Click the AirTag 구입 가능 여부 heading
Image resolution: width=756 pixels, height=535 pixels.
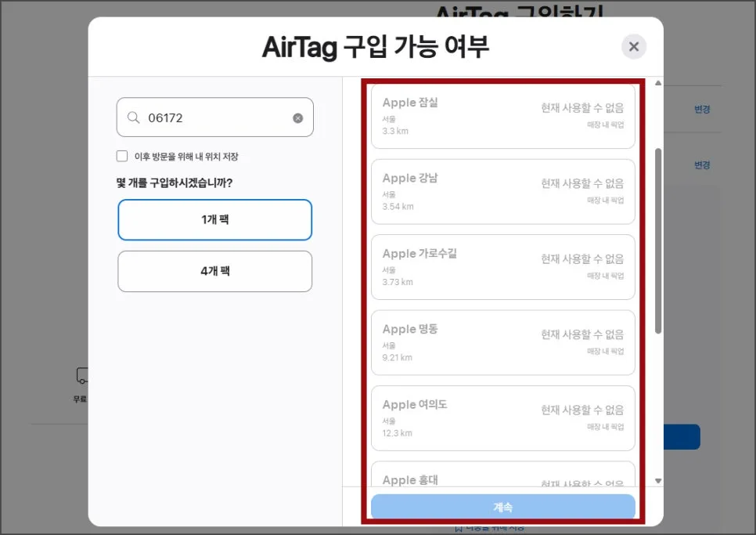pos(376,47)
